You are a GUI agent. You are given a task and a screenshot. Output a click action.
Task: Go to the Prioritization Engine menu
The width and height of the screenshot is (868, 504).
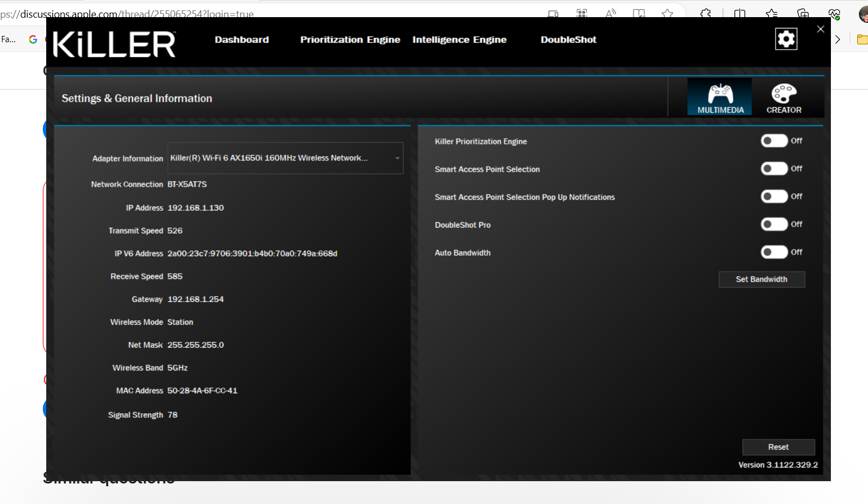[350, 39]
